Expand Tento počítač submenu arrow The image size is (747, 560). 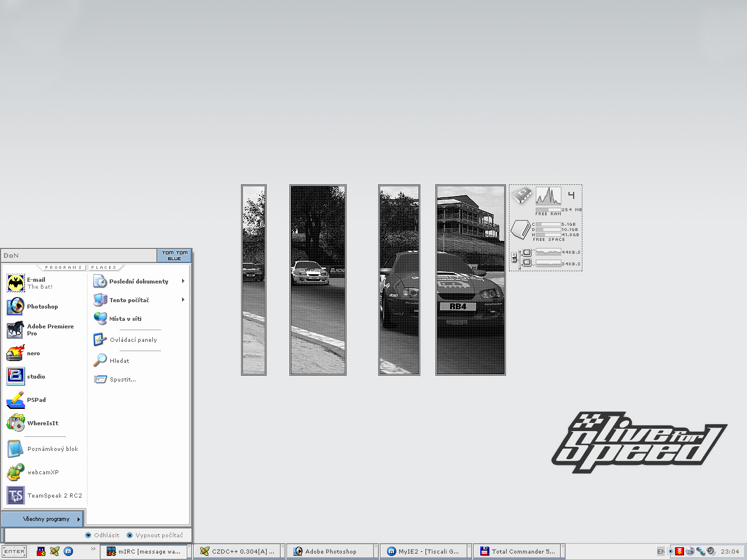183,300
